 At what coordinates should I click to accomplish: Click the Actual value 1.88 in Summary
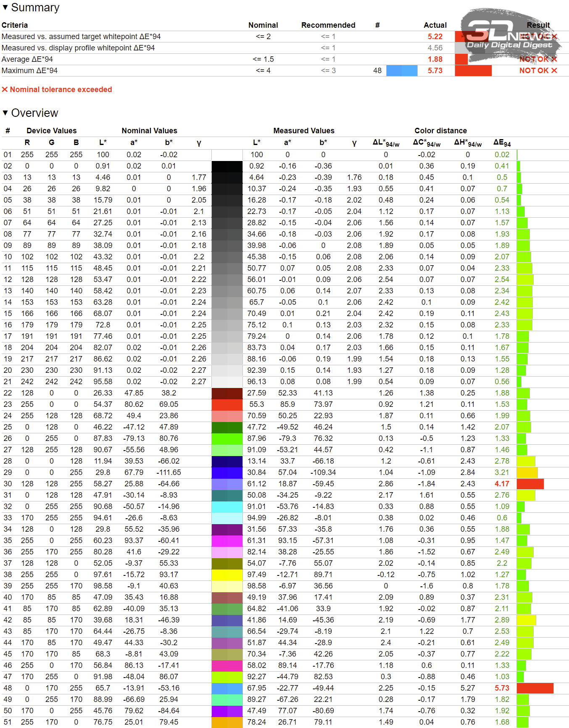coord(435,59)
